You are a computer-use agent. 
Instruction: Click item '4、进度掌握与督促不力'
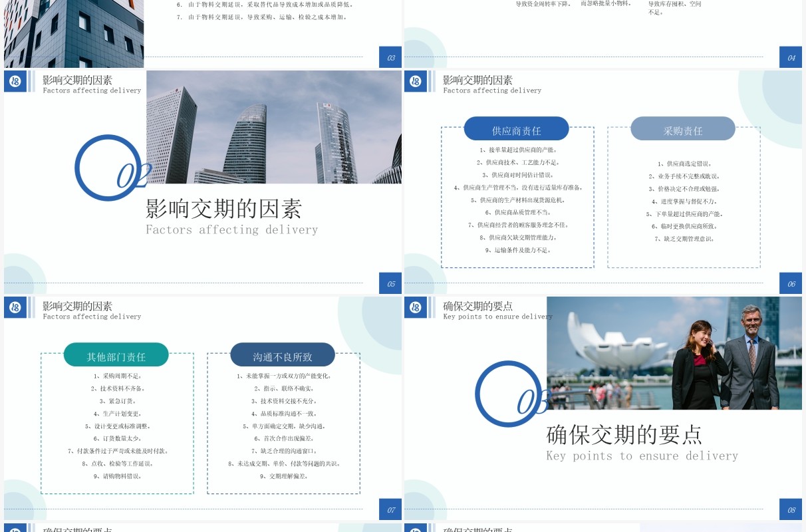pos(684,201)
